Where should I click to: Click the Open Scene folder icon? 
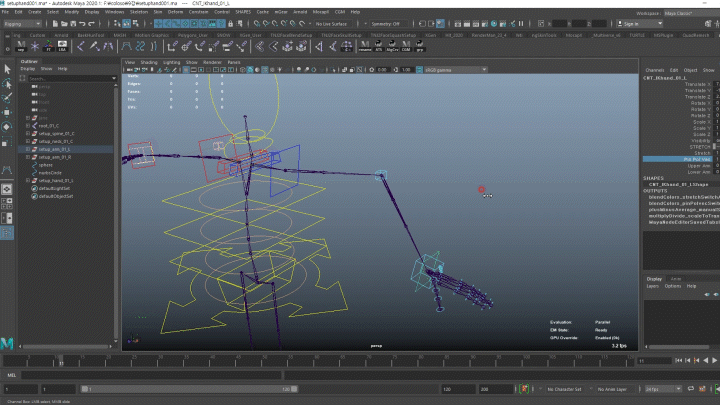64,23
